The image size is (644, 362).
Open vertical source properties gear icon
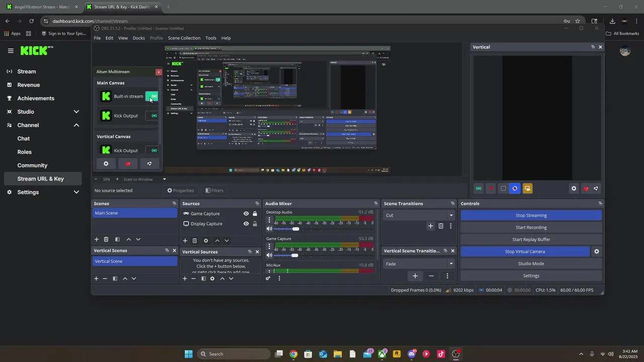tap(212, 279)
